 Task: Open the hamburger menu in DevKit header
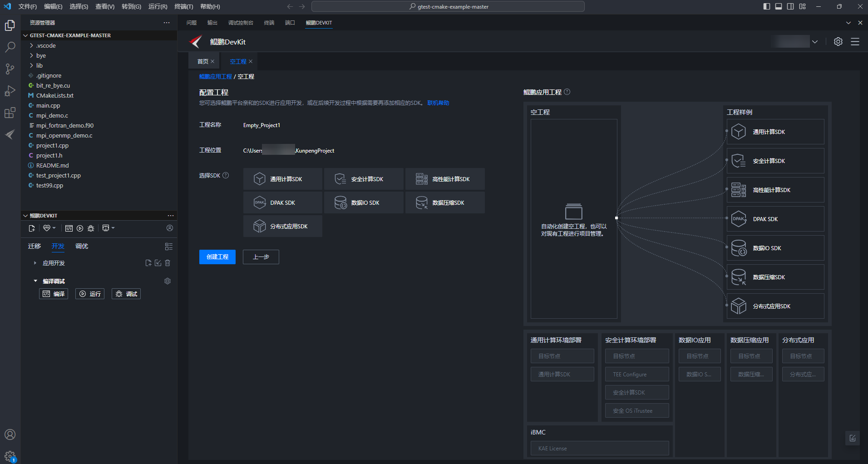point(855,42)
